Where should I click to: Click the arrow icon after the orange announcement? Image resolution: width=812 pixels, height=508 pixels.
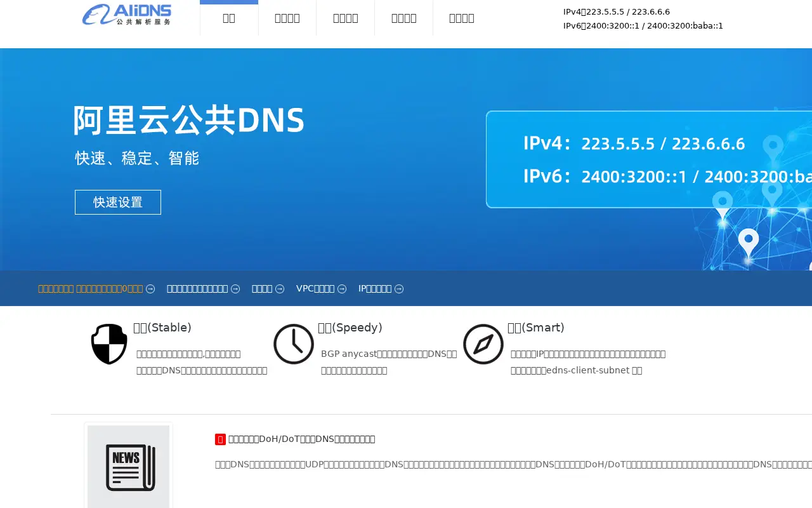pos(150,289)
